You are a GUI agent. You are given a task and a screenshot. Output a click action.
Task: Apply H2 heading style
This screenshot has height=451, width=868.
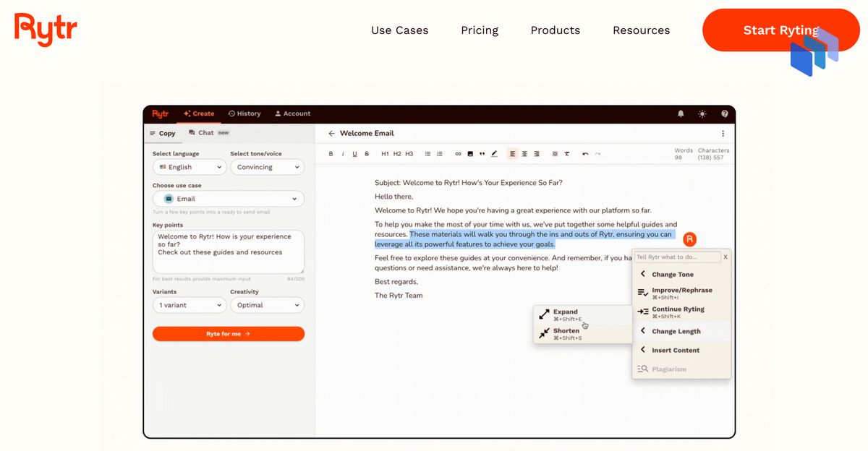coord(397,154)
